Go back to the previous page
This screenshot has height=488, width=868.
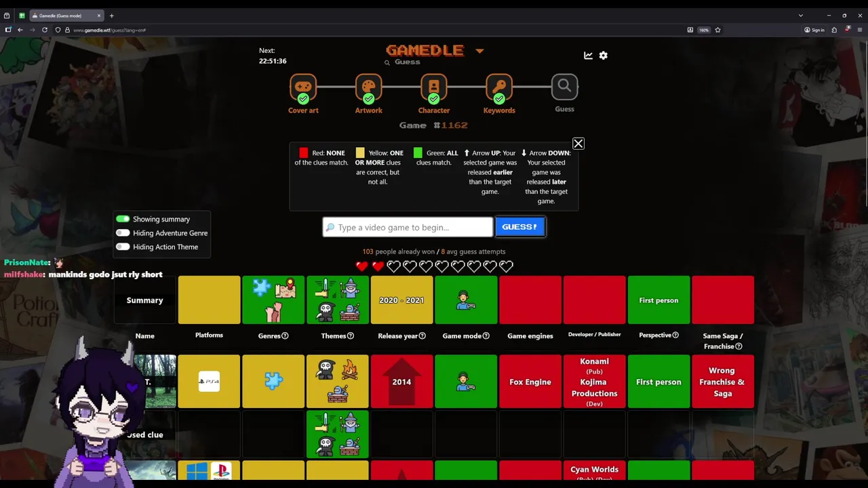pyautogui.click(x=20, y=30)
